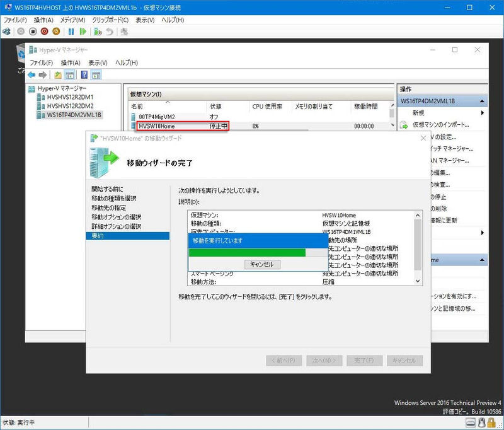Image resolution: width=504 pixels, height=430 pixels.
Task: Click the keyboard status icon in status bar
Action: coord(471,422)
